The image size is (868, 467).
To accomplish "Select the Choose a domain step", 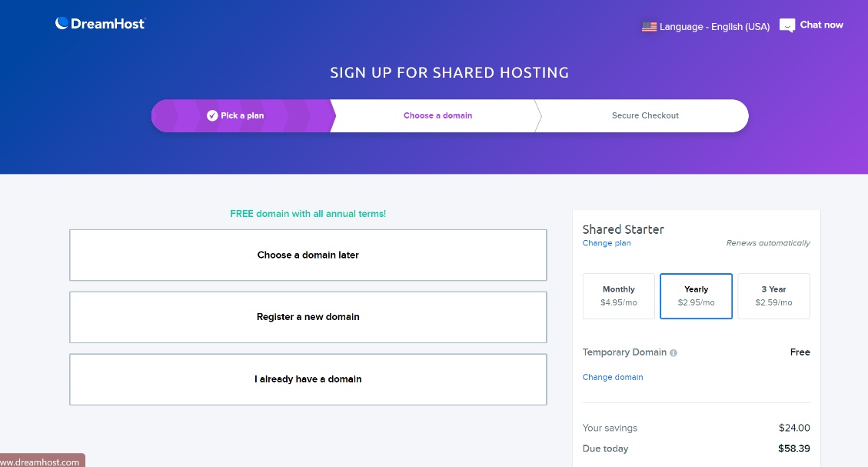I will coord(437,115).
